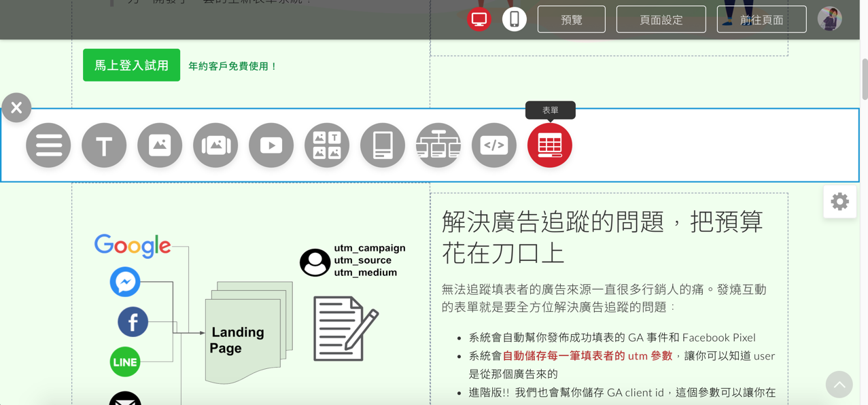Select the red form (表單) block icon
The height and width of the screenshot is (405, 868).
[x=550, y=145]
